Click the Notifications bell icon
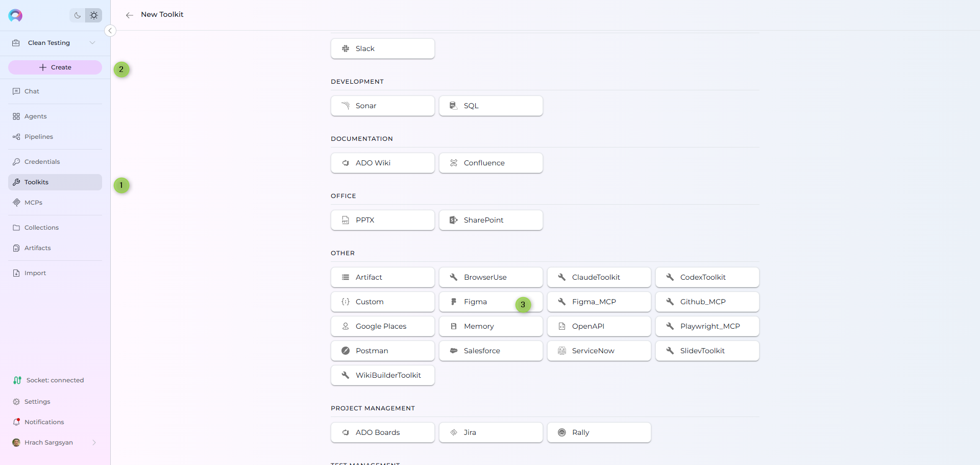The width and height of the screenshot is (980, 465). click(16, 422)
